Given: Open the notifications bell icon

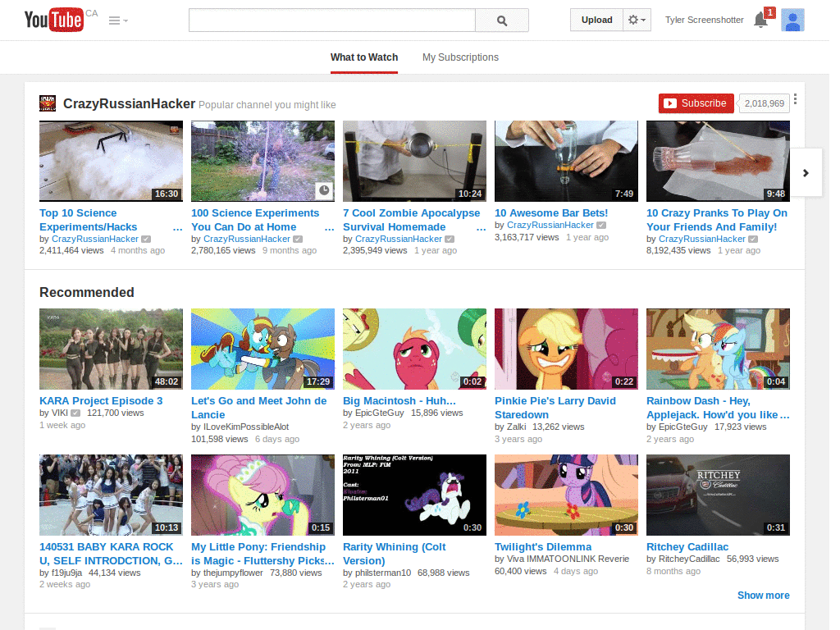Looking at the screenshot, I should [760, 21].
